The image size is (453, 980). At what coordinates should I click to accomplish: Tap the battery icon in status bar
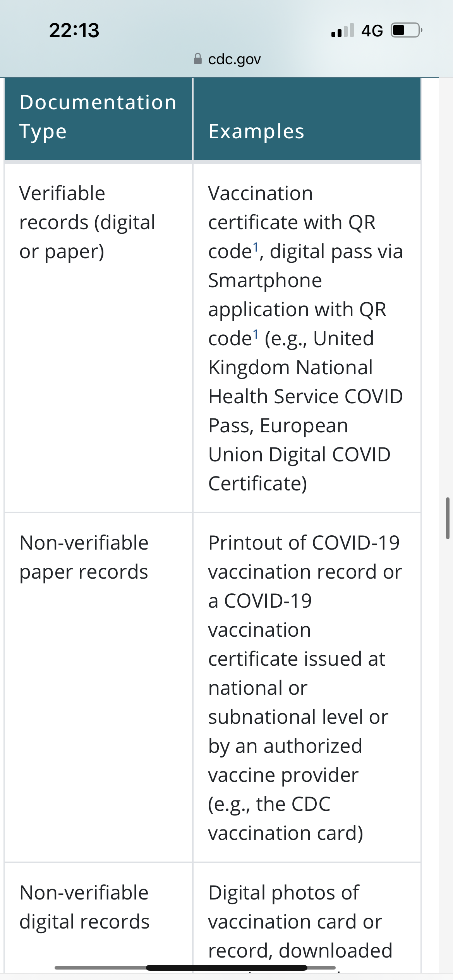[x=406, y=30]
